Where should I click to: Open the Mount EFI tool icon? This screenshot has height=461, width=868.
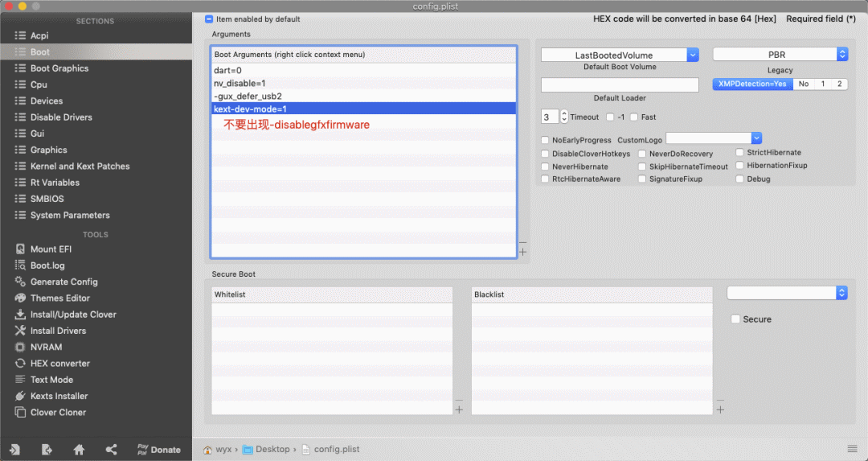point(20,249)
